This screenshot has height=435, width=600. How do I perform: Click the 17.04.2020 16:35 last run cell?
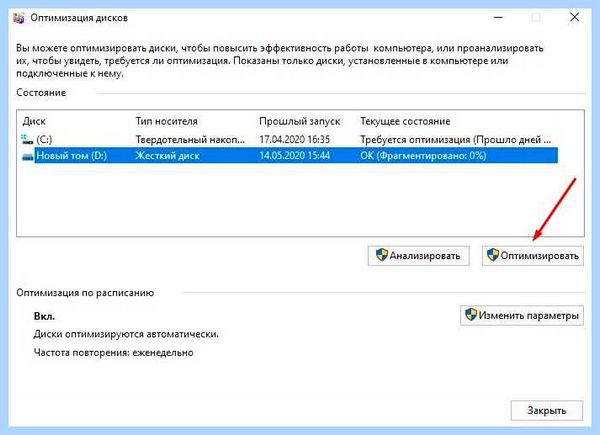click(295, 140)
